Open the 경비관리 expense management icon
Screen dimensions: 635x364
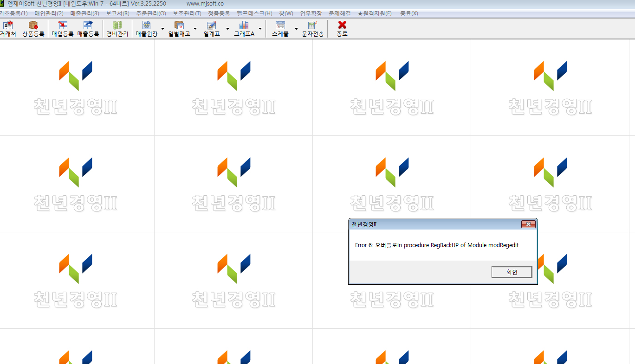click(x=117, y=29)
